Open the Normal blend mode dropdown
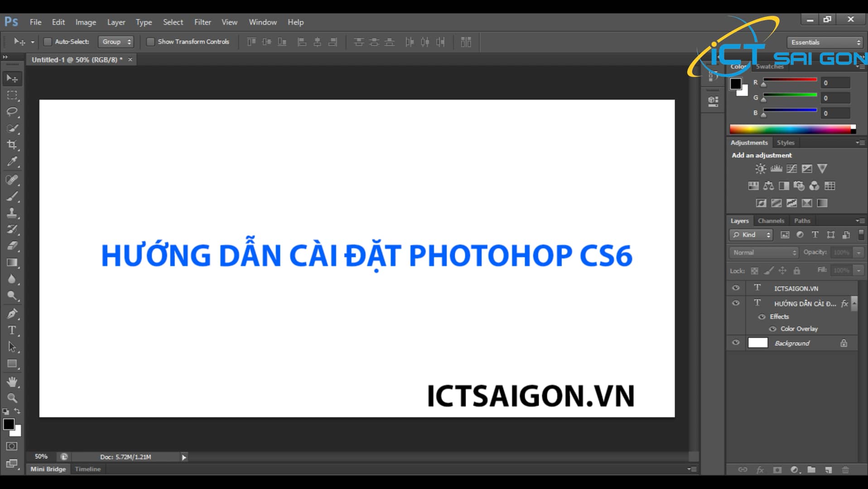The image size is (868, 489). (764, 252)
